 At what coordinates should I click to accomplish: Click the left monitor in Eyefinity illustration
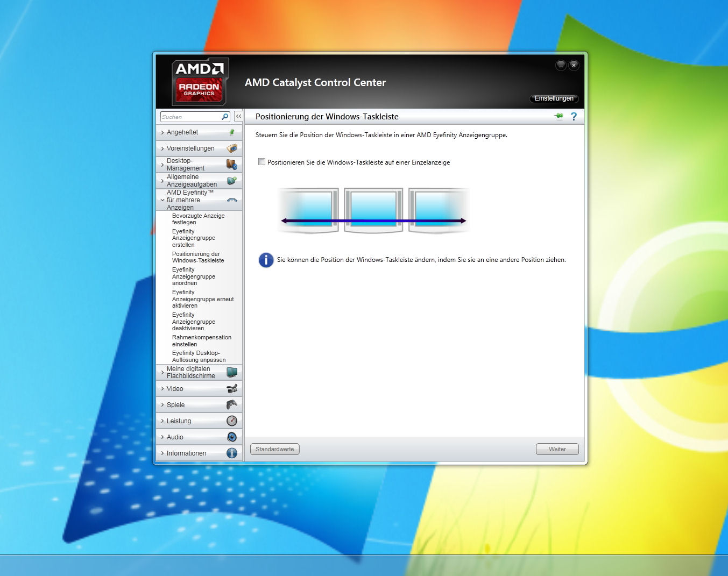[x=308, y=210]
